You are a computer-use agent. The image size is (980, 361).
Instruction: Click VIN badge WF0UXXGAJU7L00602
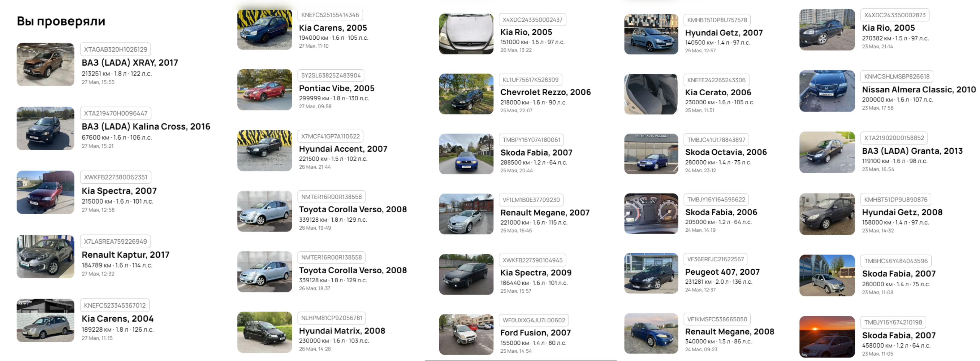(x=534, y=320)
